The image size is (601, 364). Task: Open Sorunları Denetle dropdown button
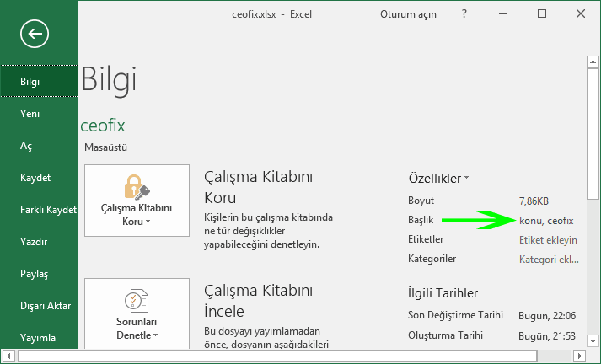coord(137,313)
